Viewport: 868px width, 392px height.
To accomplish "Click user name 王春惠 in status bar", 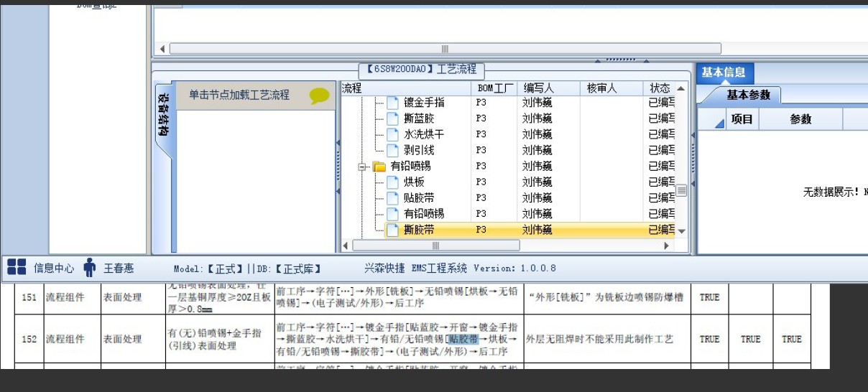I will pos(119,269).
